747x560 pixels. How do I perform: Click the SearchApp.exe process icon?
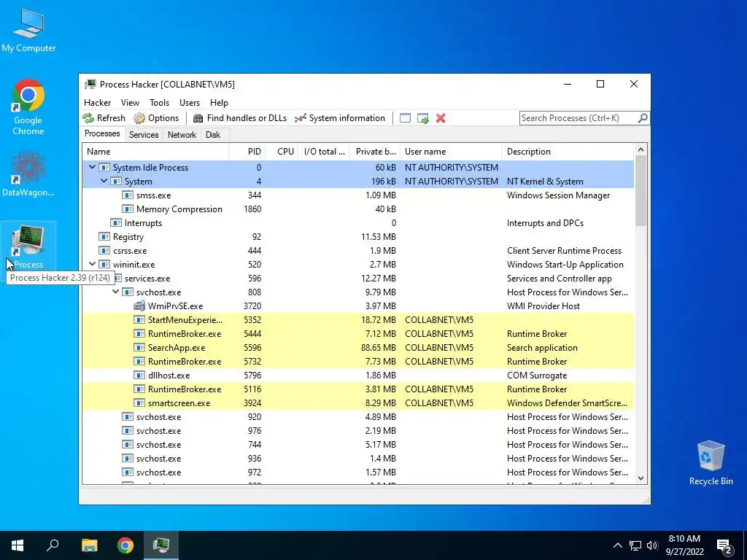tap(139, 348)
